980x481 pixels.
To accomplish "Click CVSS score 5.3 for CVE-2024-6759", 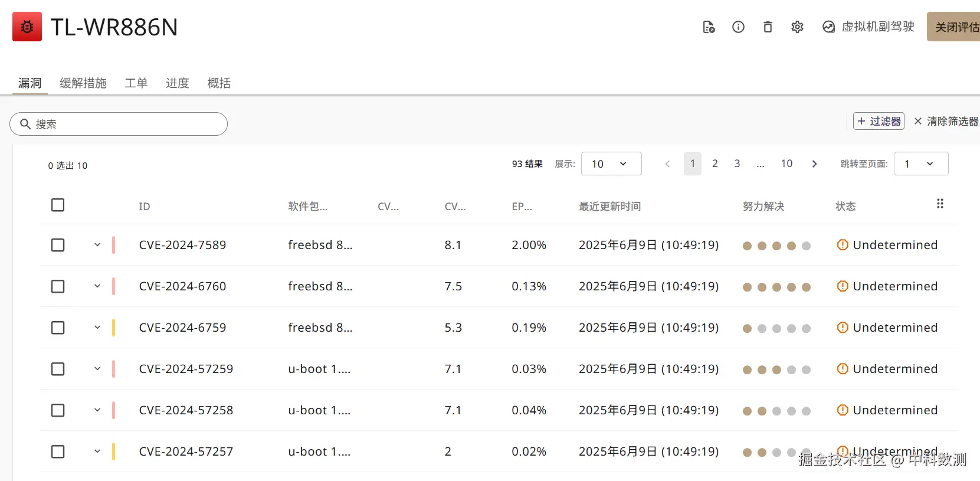I will click(x=453, y=328).
